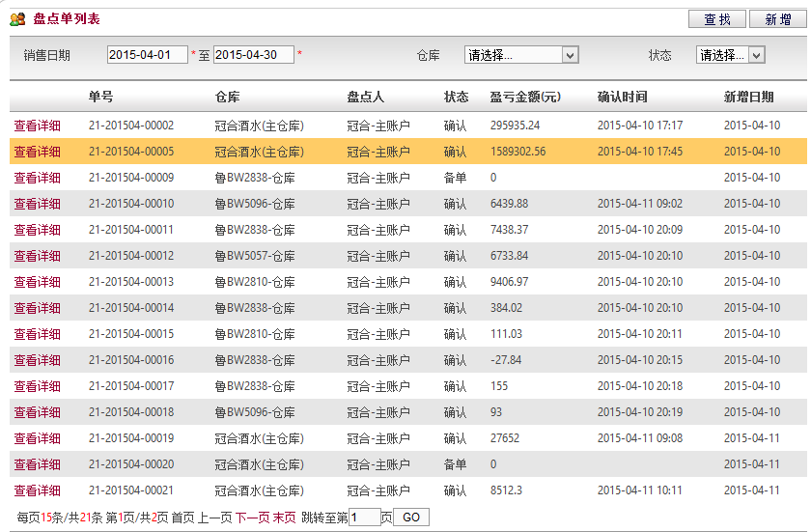The image size is (811, 532).
Task: Click the 新增 add button
Action: point(778,19)
